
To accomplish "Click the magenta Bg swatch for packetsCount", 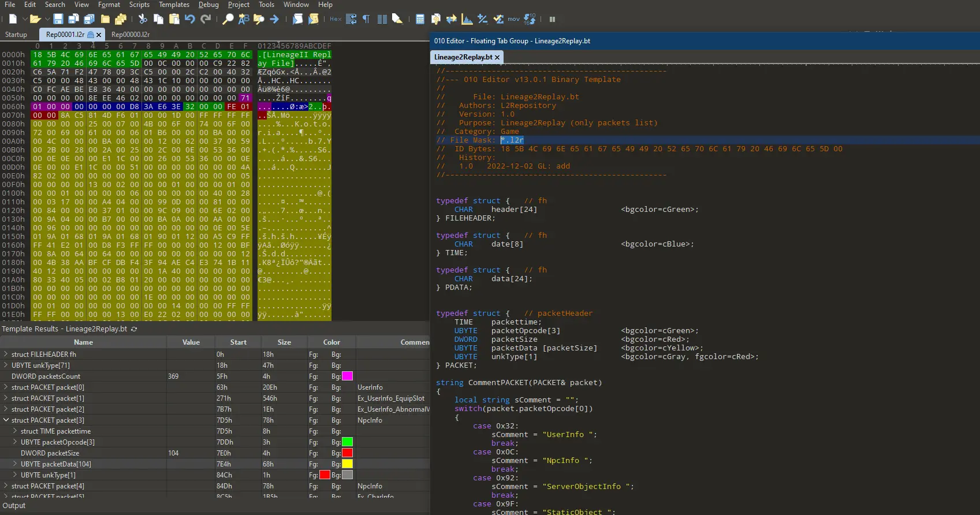I will (x=348, y=376).
